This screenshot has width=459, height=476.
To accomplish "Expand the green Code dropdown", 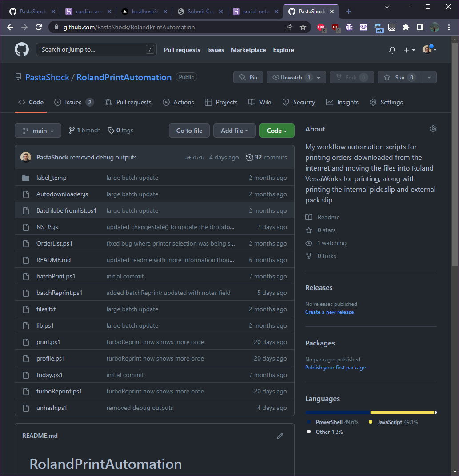I will point(276,131).
